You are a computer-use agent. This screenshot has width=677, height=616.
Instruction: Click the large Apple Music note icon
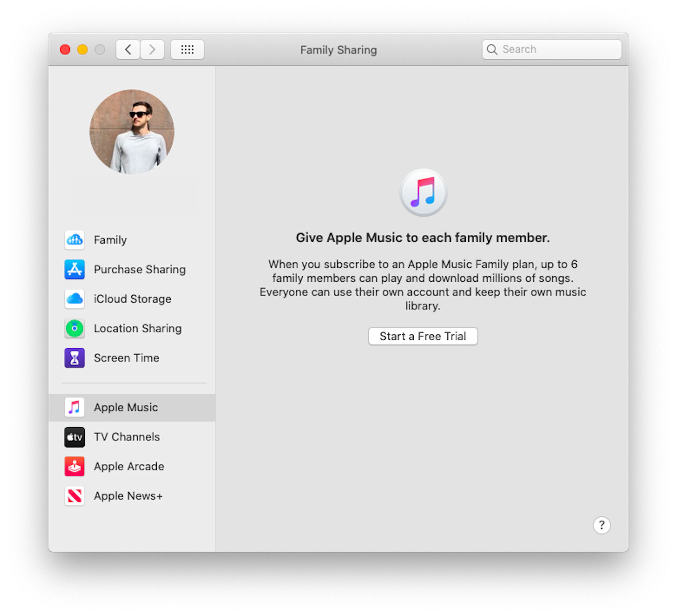point(423,192)
